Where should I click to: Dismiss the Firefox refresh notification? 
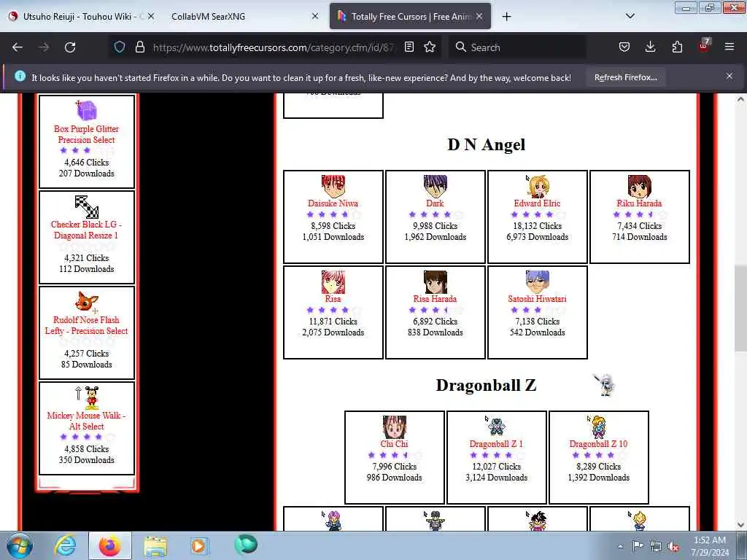pos(729,76)
